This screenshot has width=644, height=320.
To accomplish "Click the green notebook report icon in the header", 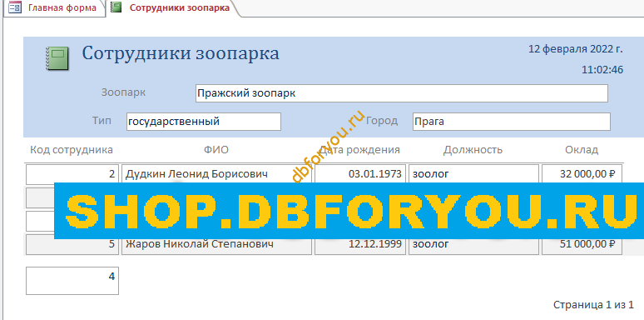I will pos(57,58).
